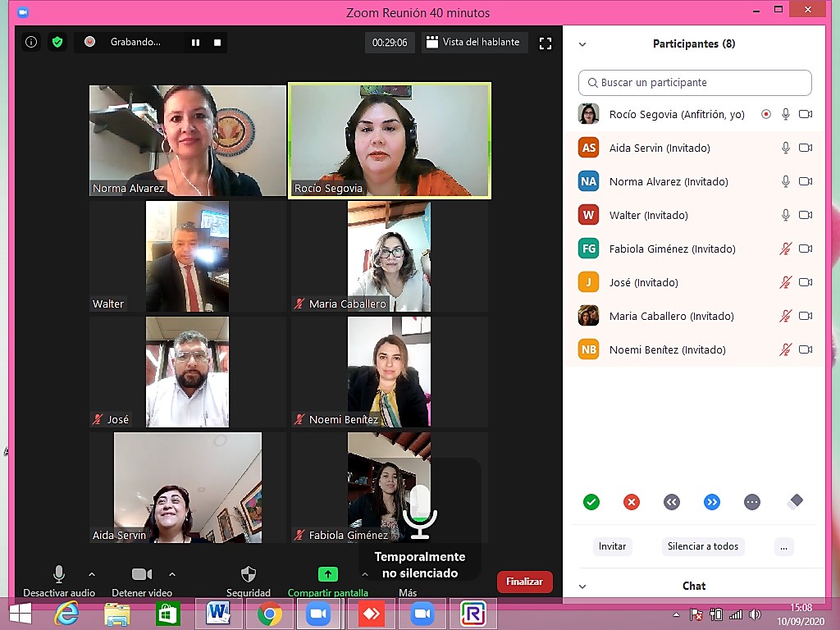Unmute José in participant list
The height and width of the screenshot is (630, 840).
coord(785,282)
